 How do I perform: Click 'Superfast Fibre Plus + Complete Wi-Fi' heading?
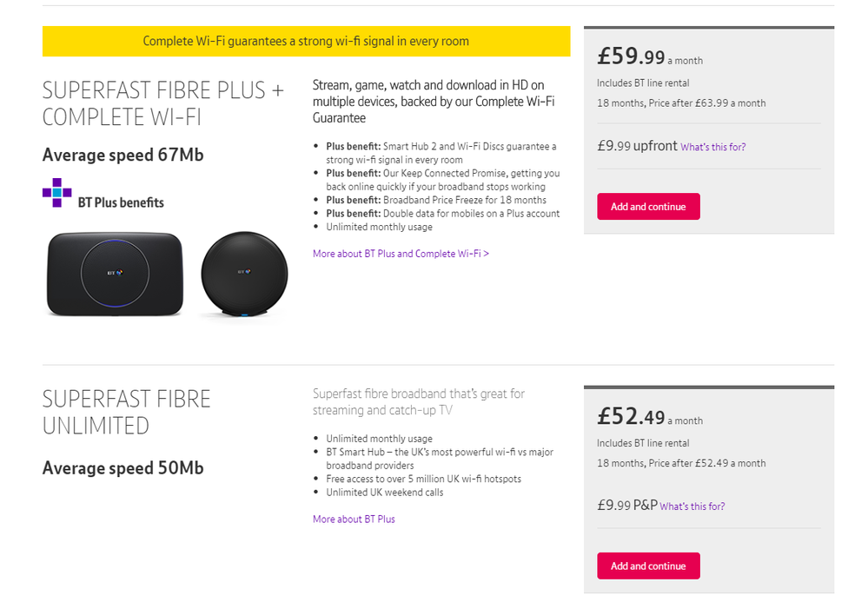coord(162,103)
